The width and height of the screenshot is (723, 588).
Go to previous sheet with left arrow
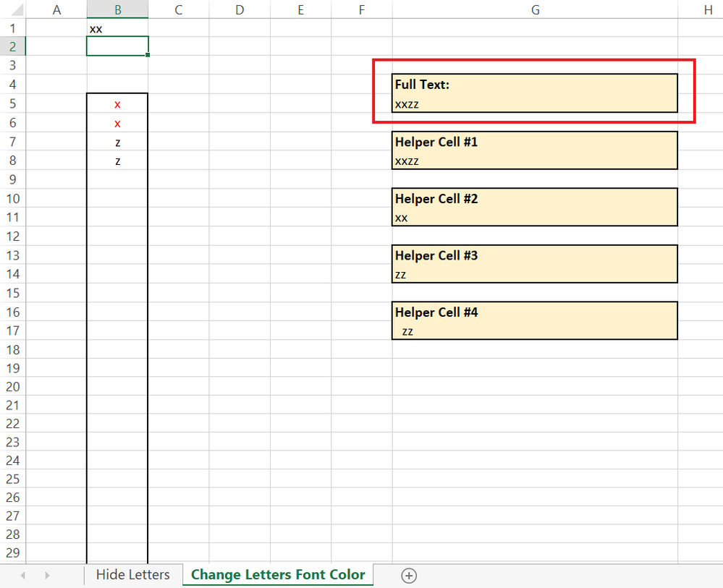[23, 575]
